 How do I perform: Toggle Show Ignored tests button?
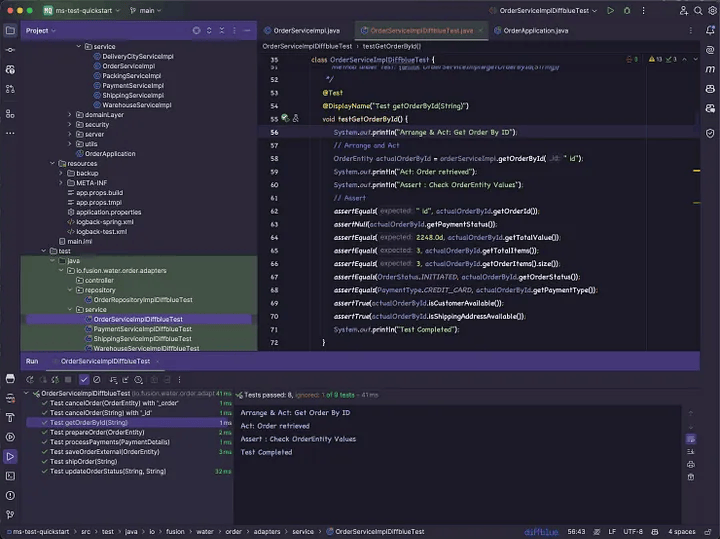[98, 380]
